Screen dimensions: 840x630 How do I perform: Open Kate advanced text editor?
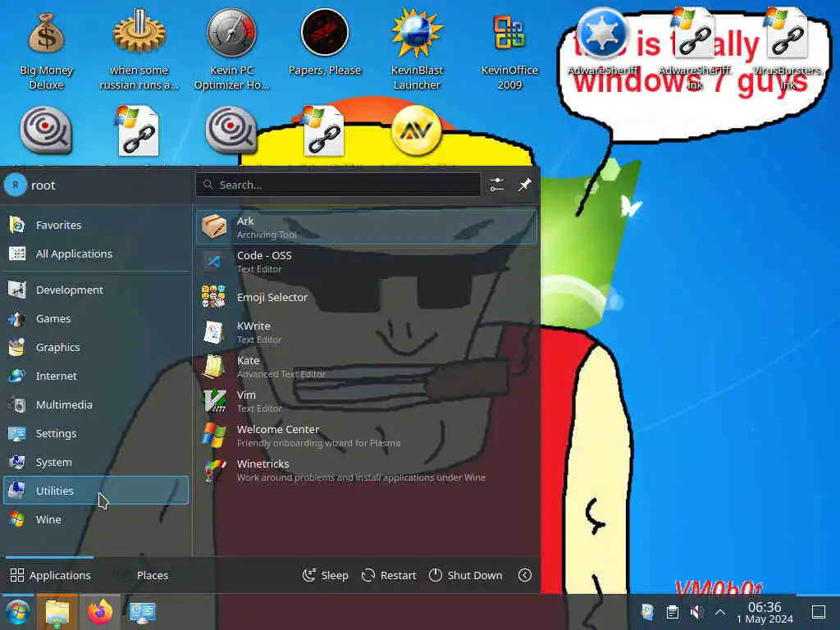click(367, 367)
